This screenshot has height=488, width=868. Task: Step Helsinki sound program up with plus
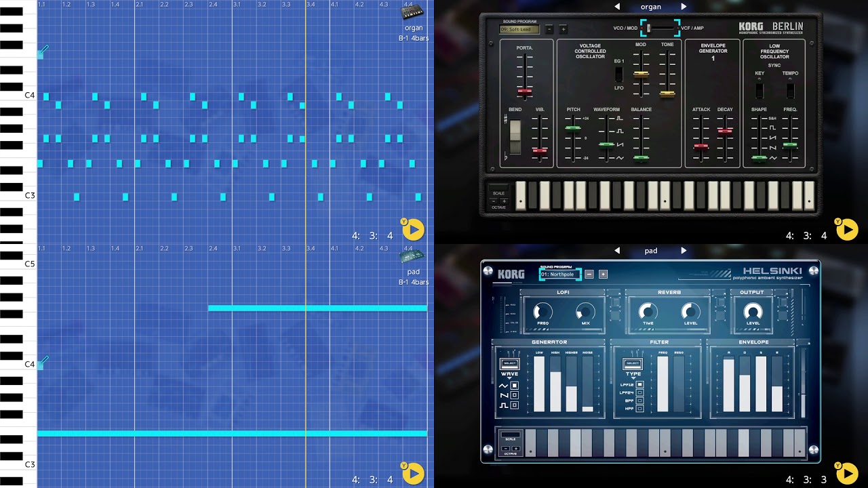coord(603,274)
